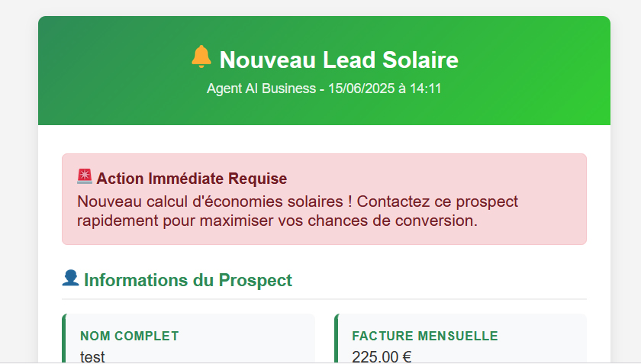
Task: Click the NOM COMPLET field label
Action: (x=130, y=336)
